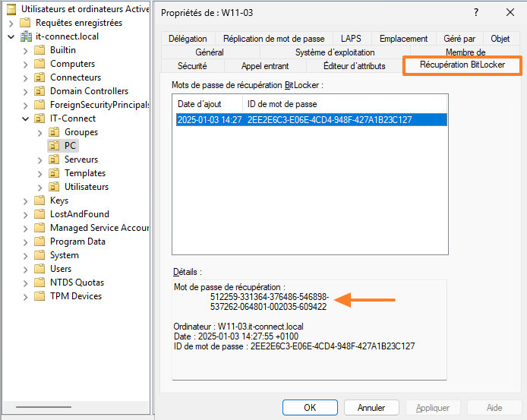Click the Managed Service Accounts folder icon
The width and height of the screenshot is (527, 420).
pyautogui.click(x=39, y=228)
